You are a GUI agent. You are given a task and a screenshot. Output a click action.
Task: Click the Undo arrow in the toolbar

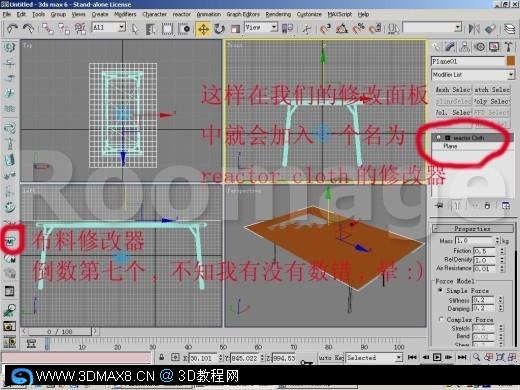(x=12, y=29)
